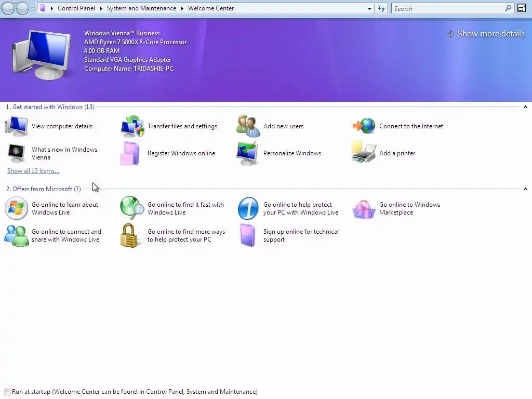Click the Back navigation button
Viewport: 532px width, 399px height.
click(x=8, y=8)
